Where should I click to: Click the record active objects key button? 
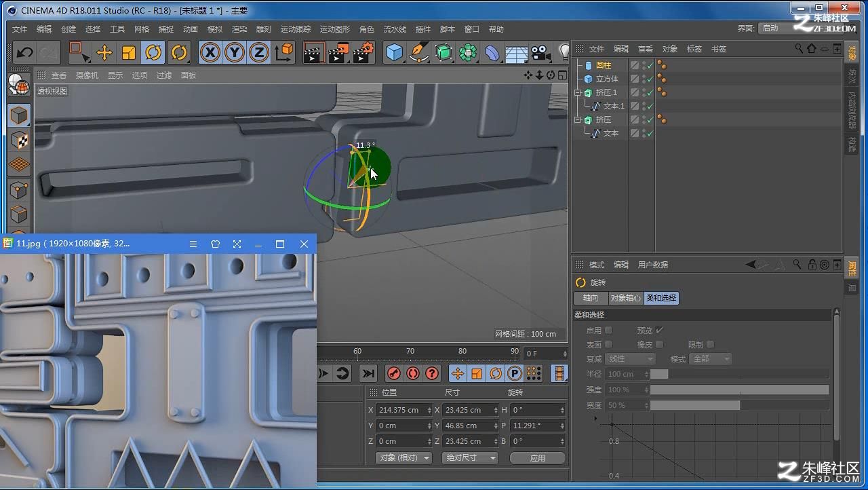pyautogui.click(x=393, y=373)
